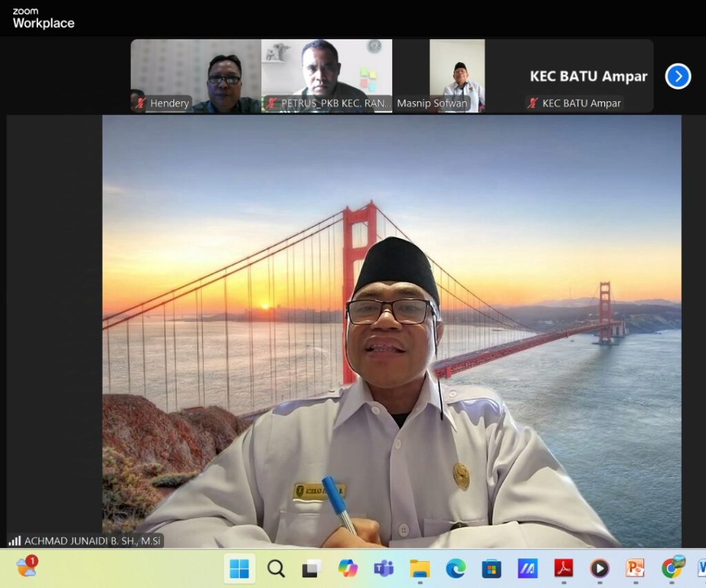This screenshot has height=588, width=706.
Task: Open Google Chrome from the taskbar
Action: [671, 567]
